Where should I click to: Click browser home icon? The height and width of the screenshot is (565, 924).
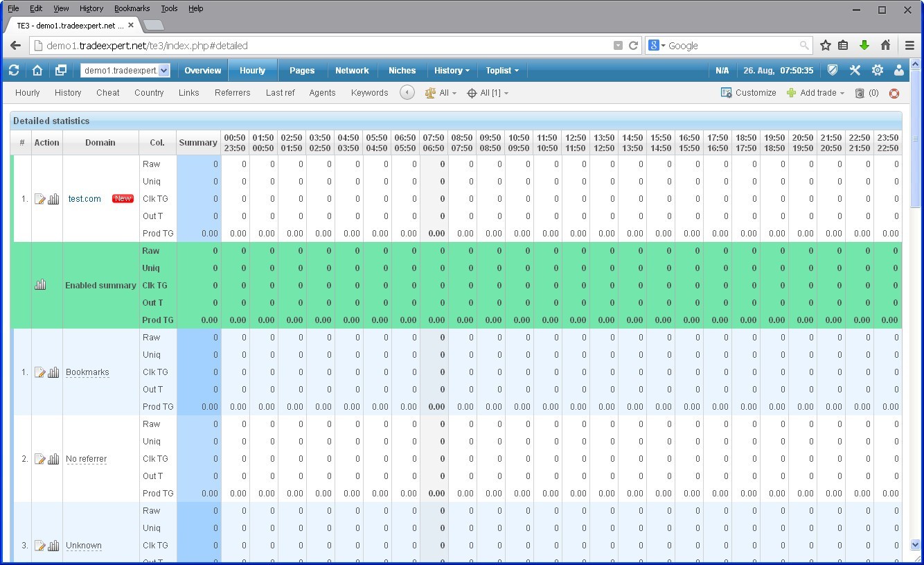885,46
